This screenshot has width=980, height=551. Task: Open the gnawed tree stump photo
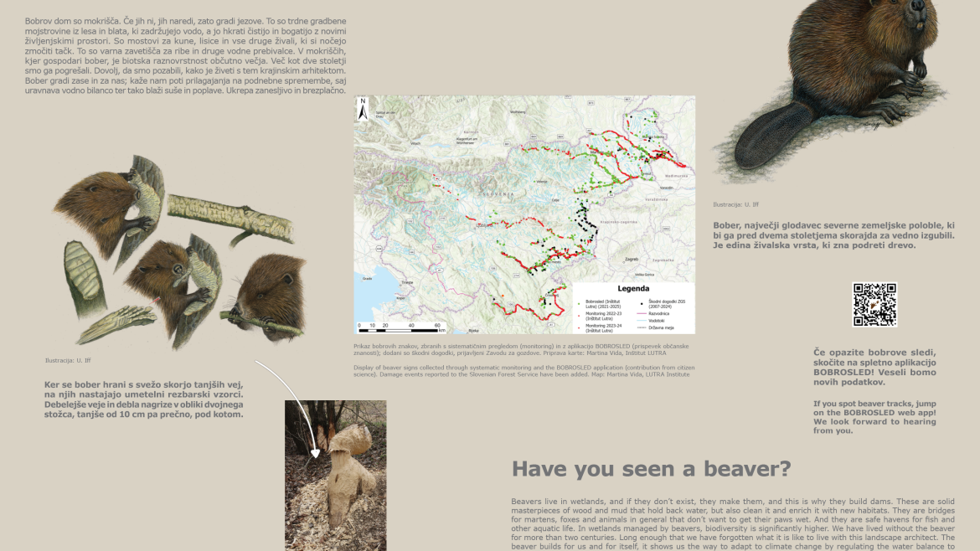pyautogui.click(x=335, y=475)
